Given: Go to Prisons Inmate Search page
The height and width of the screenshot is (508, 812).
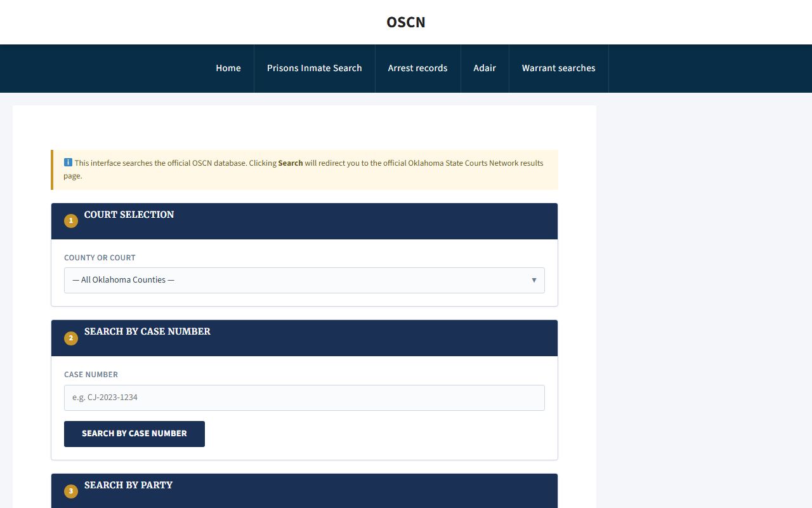Looking at the screenshot, I should (315, 68).
